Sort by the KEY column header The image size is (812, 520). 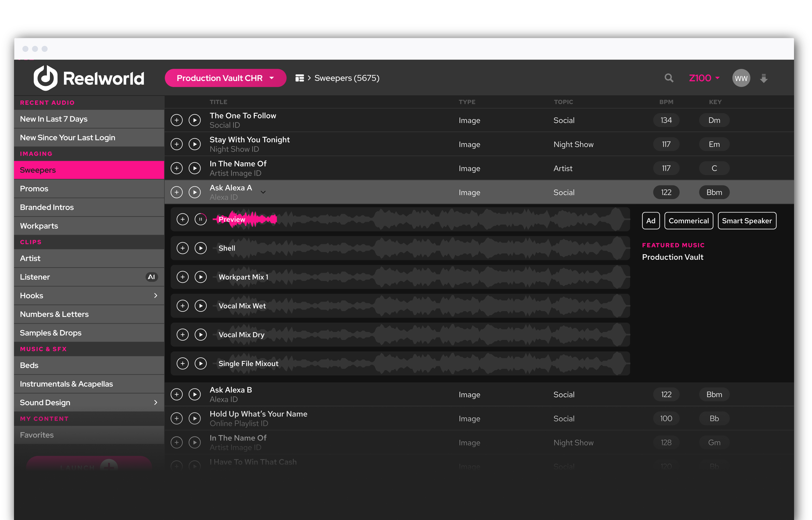click(x=715, y=102)
